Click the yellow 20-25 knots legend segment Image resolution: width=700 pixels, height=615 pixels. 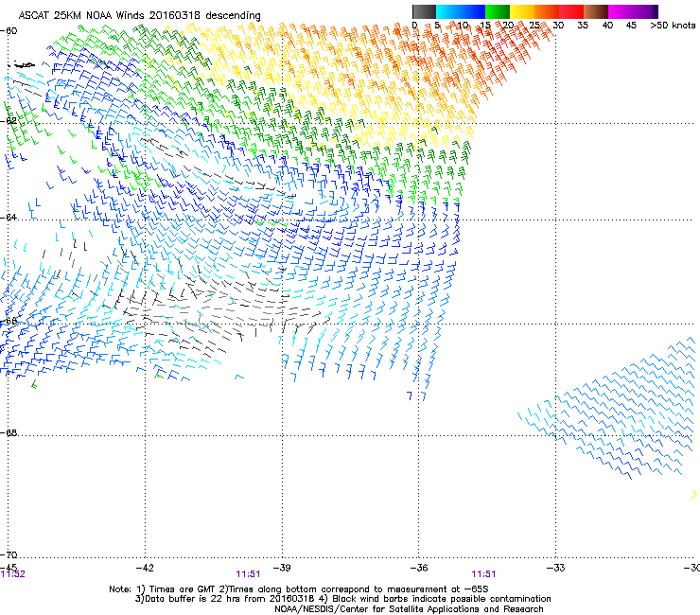pos(522,11)
